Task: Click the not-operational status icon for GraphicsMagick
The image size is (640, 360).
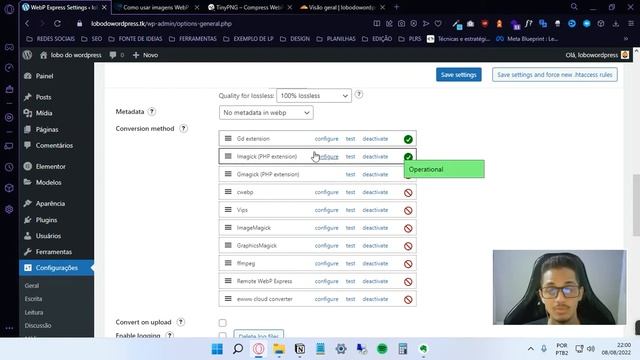Action: pyautogui.click(x=408, y=246)
